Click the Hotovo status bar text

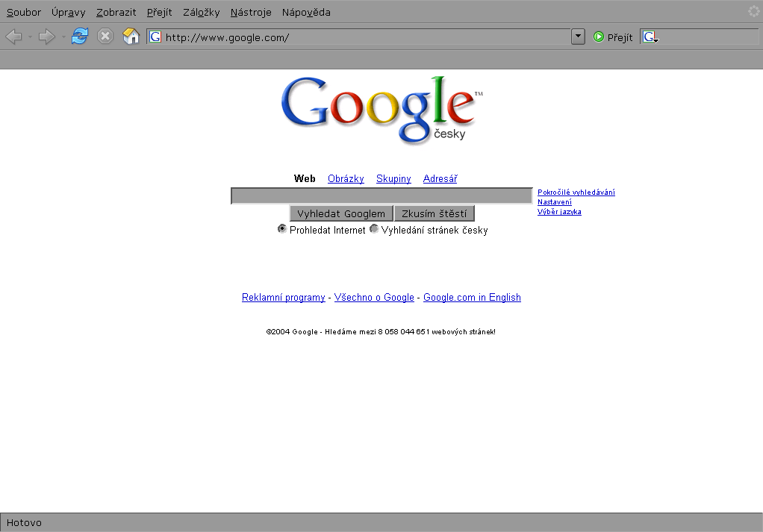(24, 523)
